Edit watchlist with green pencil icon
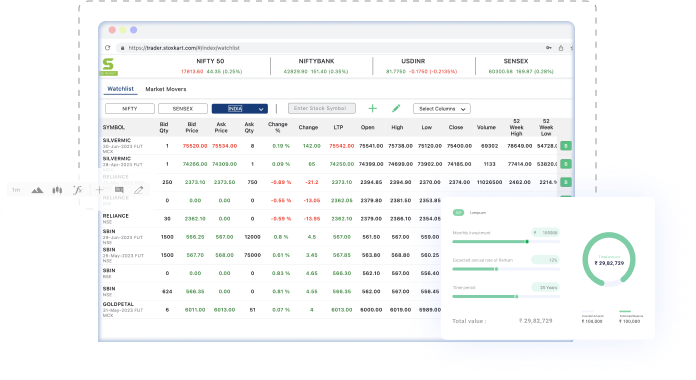The image size is (696, 380). click(396, 108)
